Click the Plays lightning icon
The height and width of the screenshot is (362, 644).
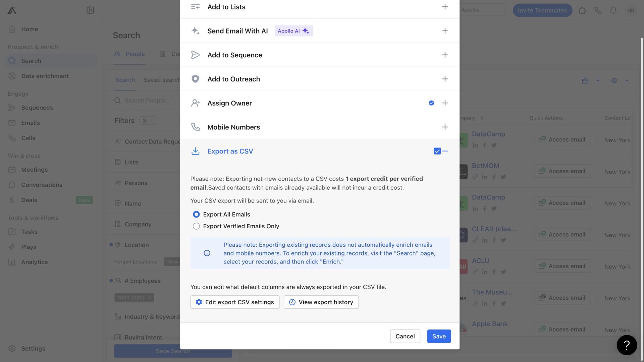coord(12,247)
